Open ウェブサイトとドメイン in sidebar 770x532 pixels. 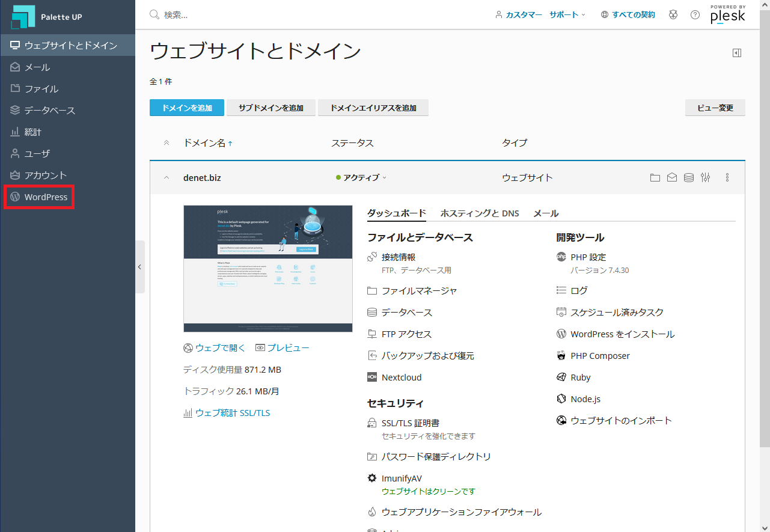(67, 45)
